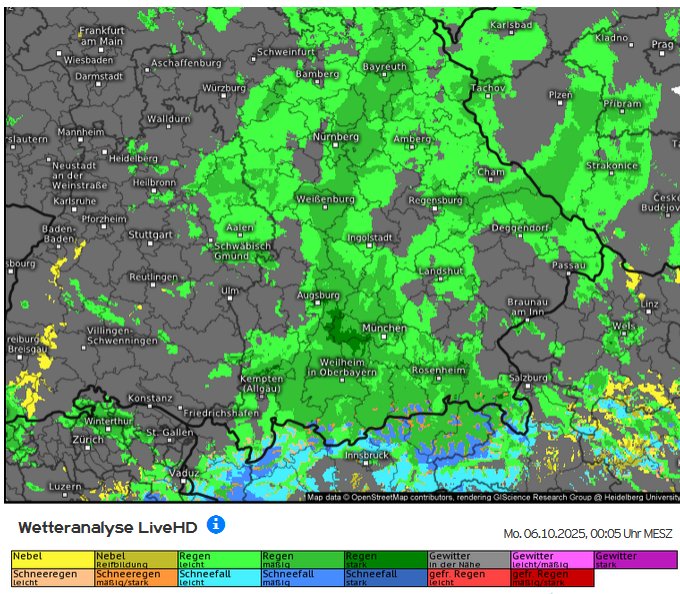Screen dimensions: 680x594
Task: Click the Stuttgart city marker
Action: [151, 242]
